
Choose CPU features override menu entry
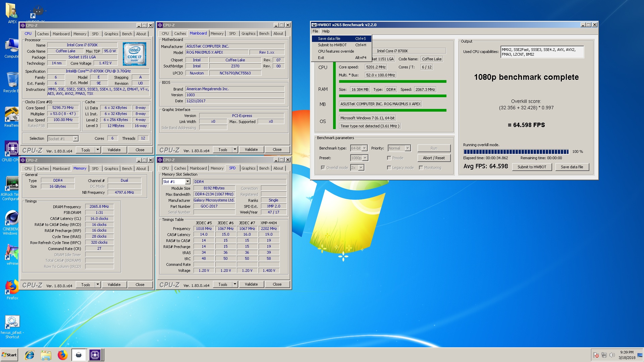point(341,51)
